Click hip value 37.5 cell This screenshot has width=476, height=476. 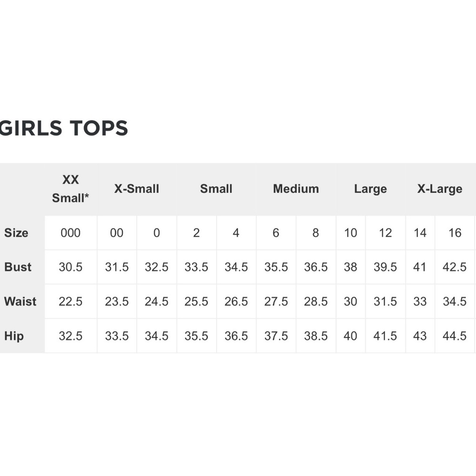276,336
